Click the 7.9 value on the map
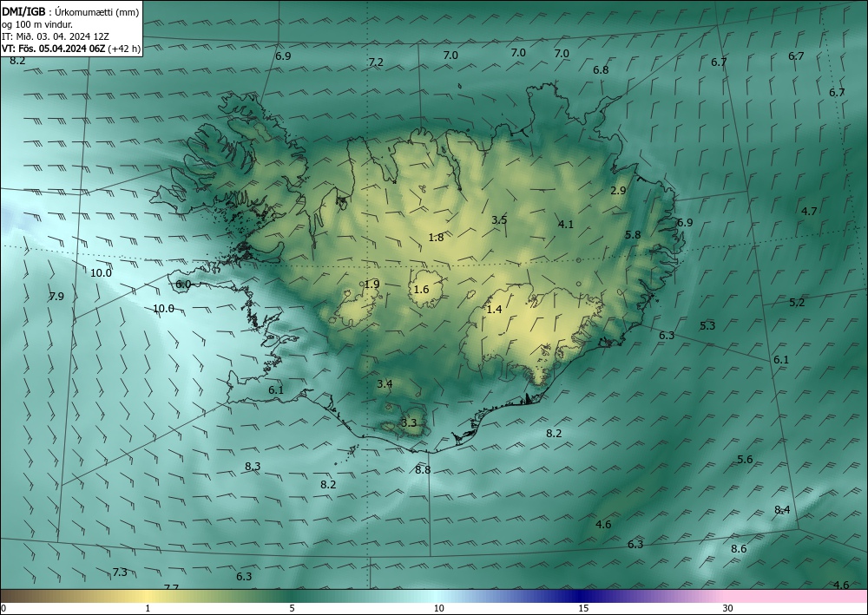The image size is (868, 615). tap(56, 297)
